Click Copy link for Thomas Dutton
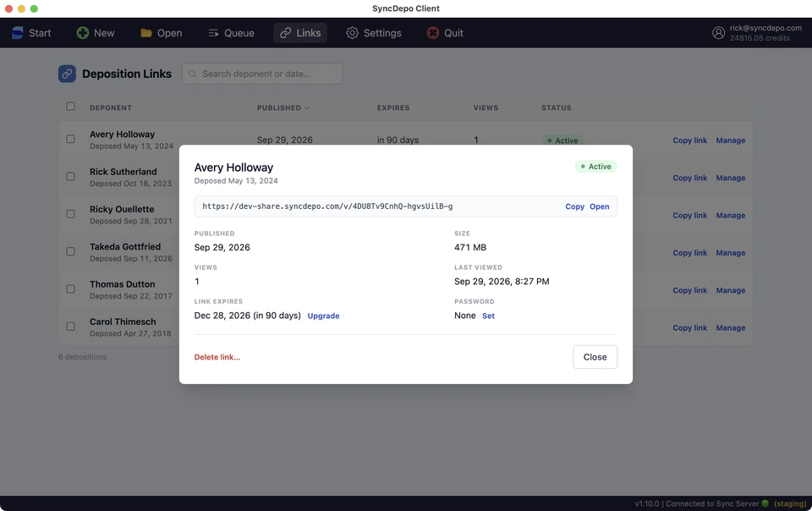Screen dimensions: 812x511 pyautogui.click(x=690, y=290)
